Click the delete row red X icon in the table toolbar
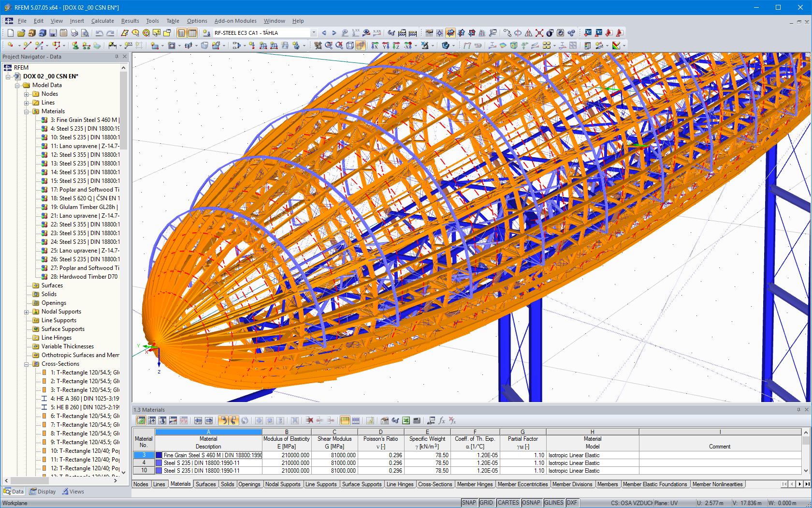The width and height of the screenshot is (812, 508). click(309, 420)
